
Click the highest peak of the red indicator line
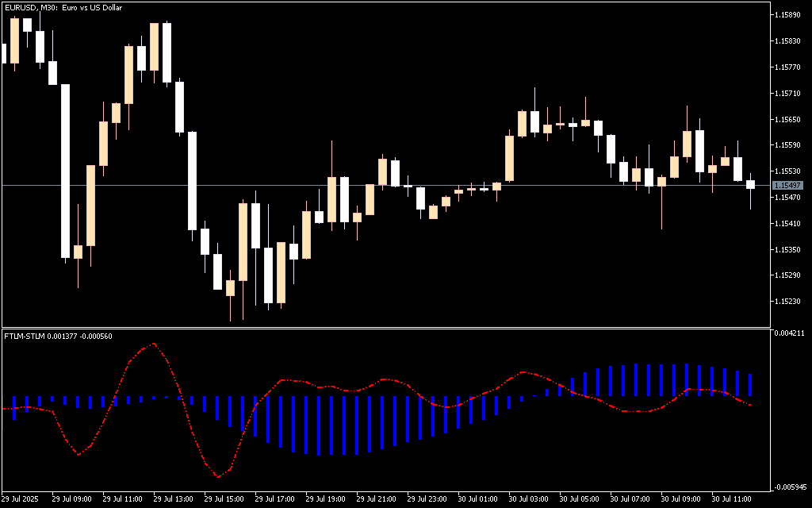154,344
